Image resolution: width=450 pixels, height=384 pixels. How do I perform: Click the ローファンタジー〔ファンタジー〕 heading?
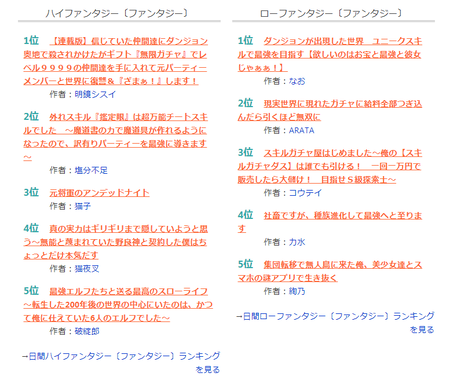click(x=331, y=13)
